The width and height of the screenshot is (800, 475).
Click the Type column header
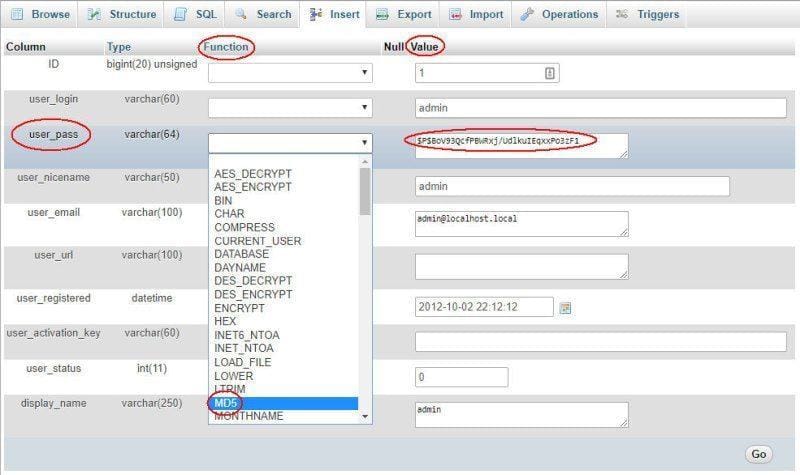pos(119,47)
